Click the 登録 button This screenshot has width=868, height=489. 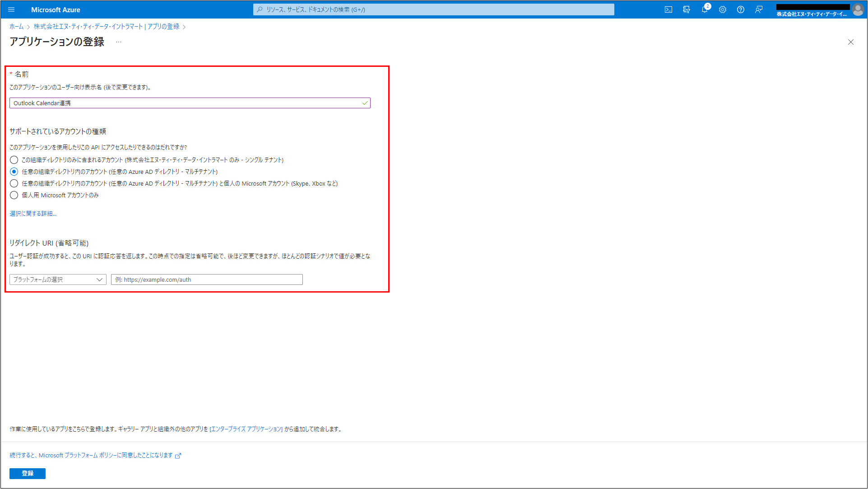pos(28,473)
